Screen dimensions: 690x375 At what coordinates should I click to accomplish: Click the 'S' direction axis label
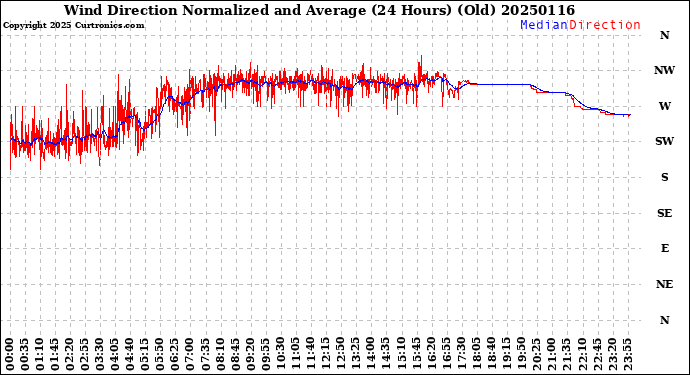(x=664, y=177)
